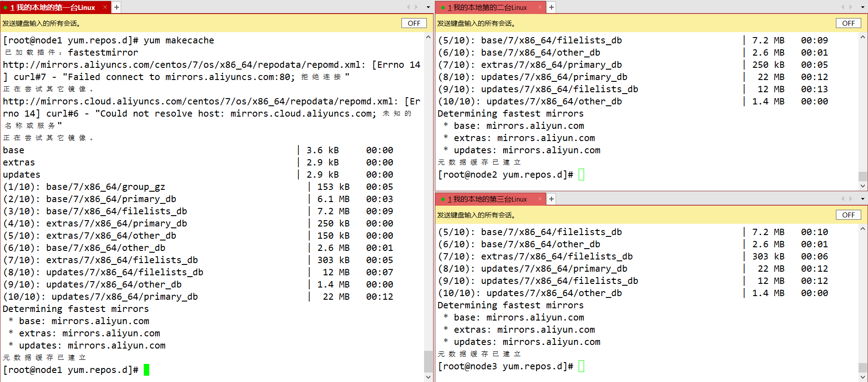The width and height of the screenshot is (868, 382).
Task: Click '(7/10): extras/7/x86_64/primary_db' in node2
Action: coord(530,65)
